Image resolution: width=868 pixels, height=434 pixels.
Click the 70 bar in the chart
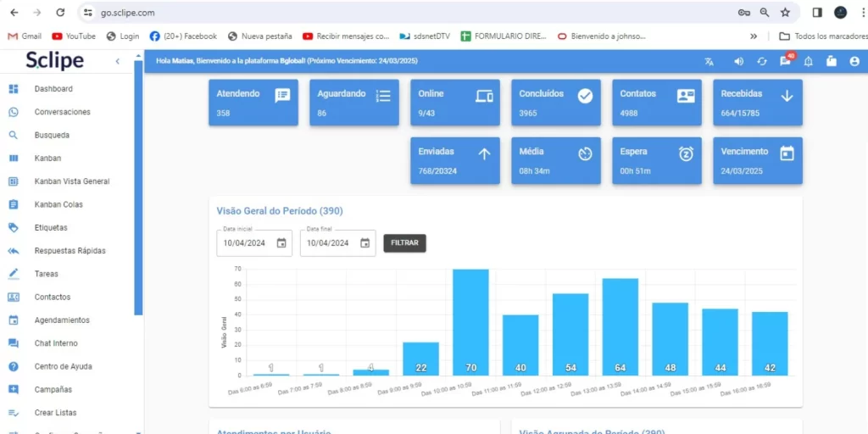[470, 322]
